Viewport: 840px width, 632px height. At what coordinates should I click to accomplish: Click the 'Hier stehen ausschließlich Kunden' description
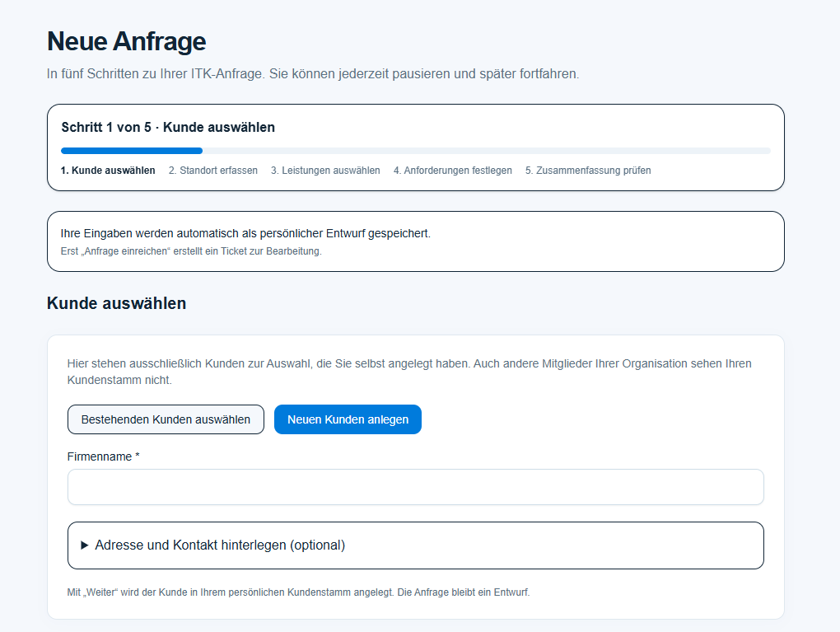point(409,372)
